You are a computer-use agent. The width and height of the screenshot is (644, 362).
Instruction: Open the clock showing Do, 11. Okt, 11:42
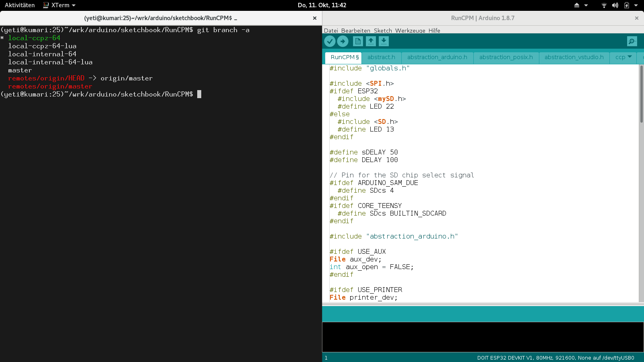322,5
